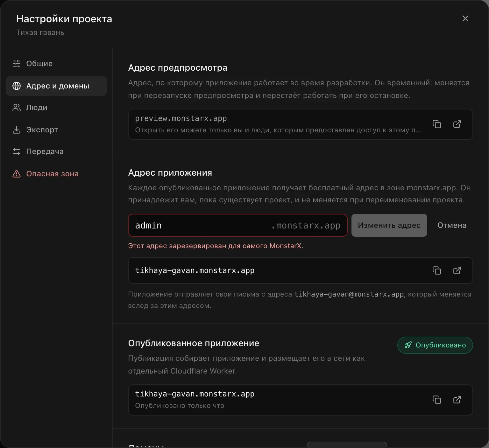Click "tikhaya-gavan.monstarx.app" text under Адрес приложения
Screen dimensions: 489x448
tap(195, 270)
